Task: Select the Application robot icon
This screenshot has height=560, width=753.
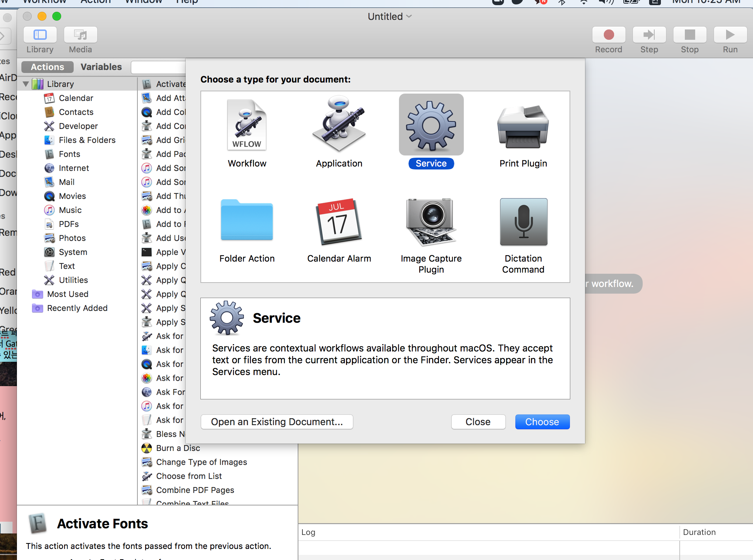Action: (x=339, y=123)
